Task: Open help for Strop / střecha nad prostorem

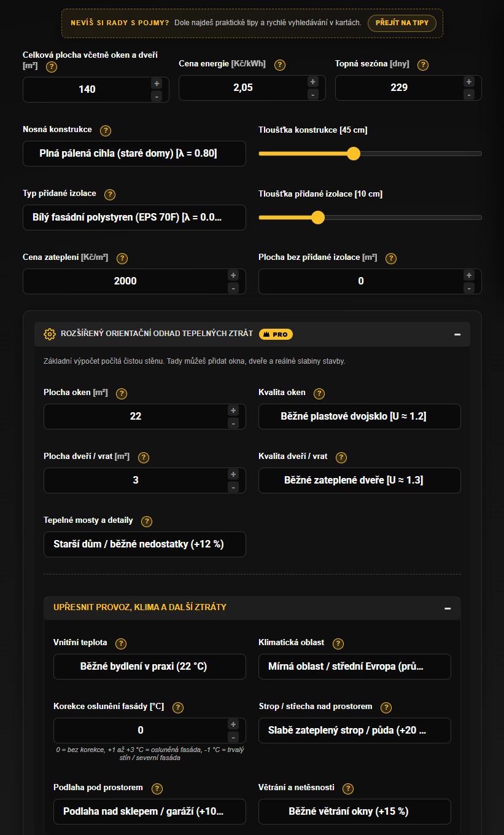Action: [386, 707]
